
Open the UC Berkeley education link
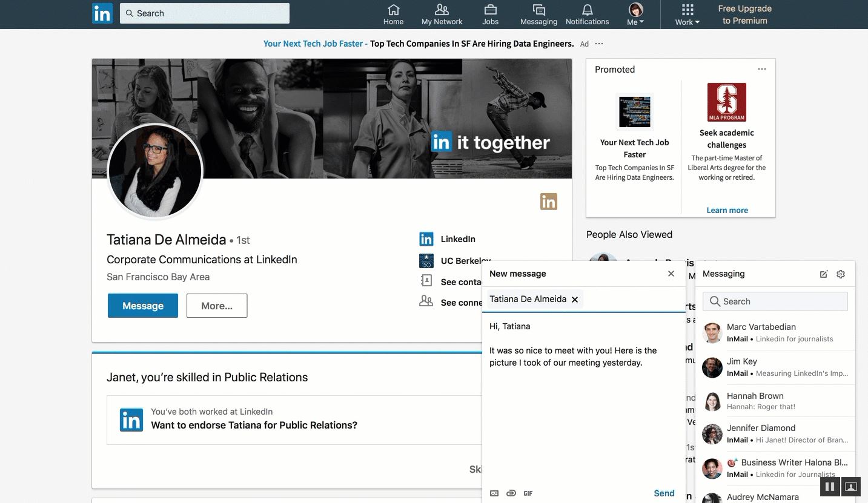coord(465,261)
